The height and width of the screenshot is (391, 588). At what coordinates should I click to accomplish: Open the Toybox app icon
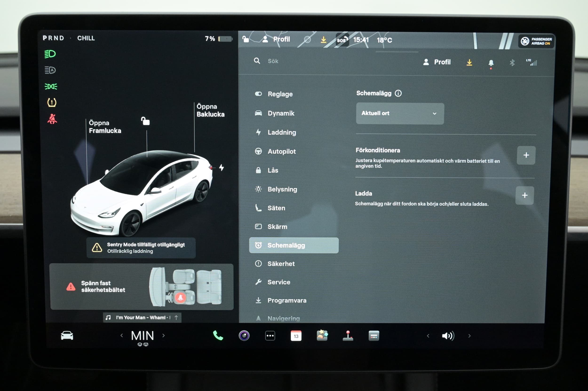coord(322,335)
